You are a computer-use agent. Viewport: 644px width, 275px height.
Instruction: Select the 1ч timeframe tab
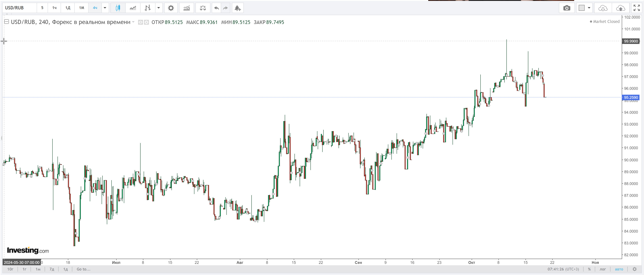pos(54,8)
